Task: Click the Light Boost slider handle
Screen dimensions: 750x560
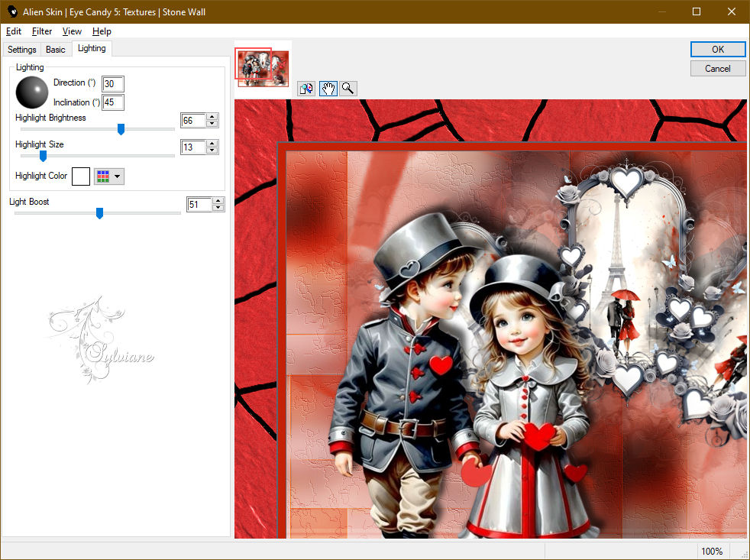Action: pos(99,213)
